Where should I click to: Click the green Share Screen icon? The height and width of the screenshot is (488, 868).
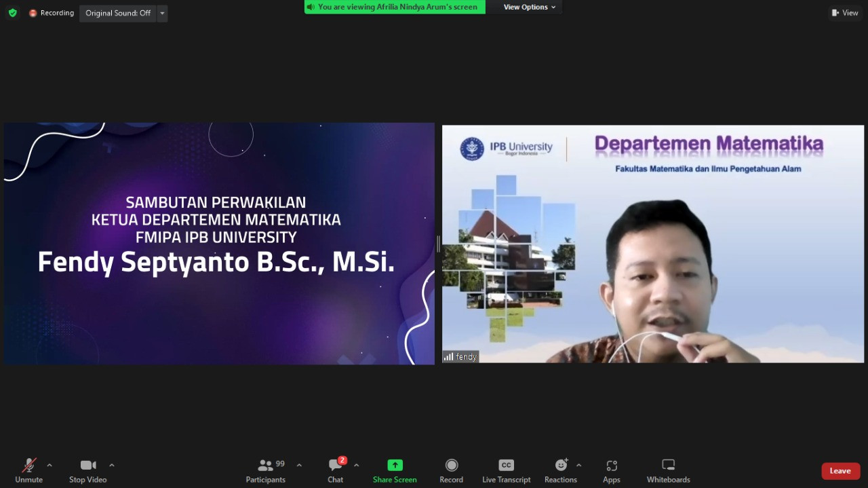(395, 465)
